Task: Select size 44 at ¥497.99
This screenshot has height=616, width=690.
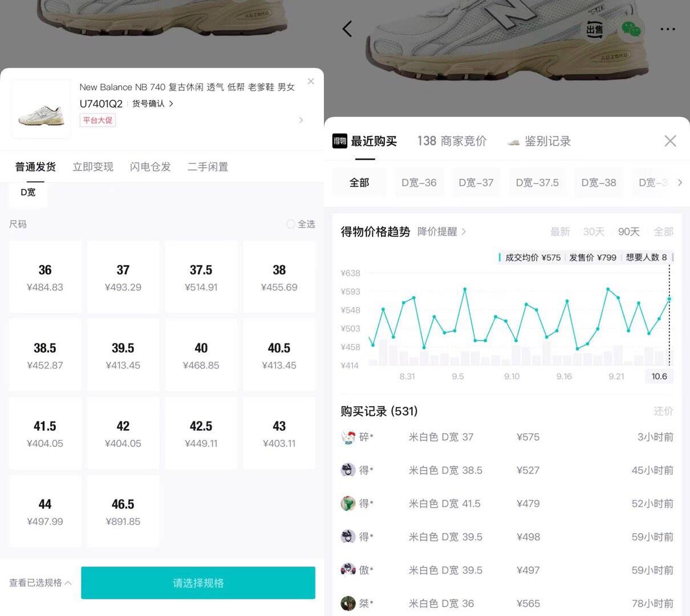Action: pyautogui.click(x=45, y=511)
